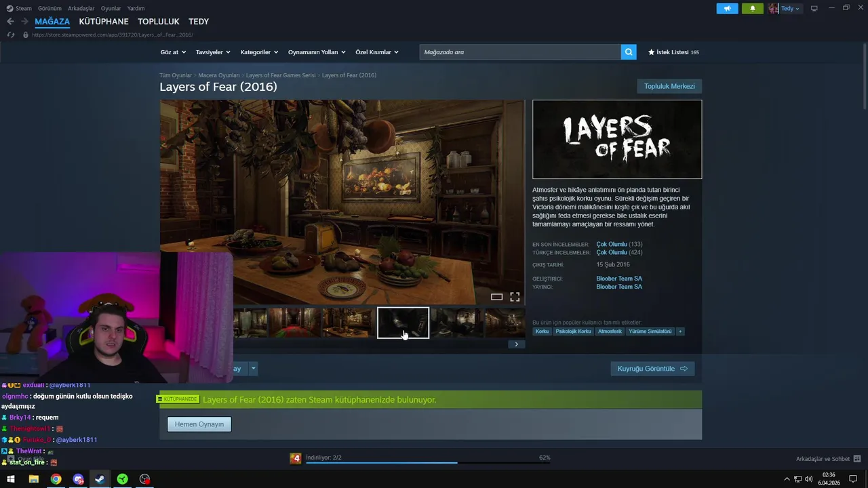The height and width of the screenshot is (488, 868).
Task: Open the green taskbar app icon
Action: (x=122, y=479)
